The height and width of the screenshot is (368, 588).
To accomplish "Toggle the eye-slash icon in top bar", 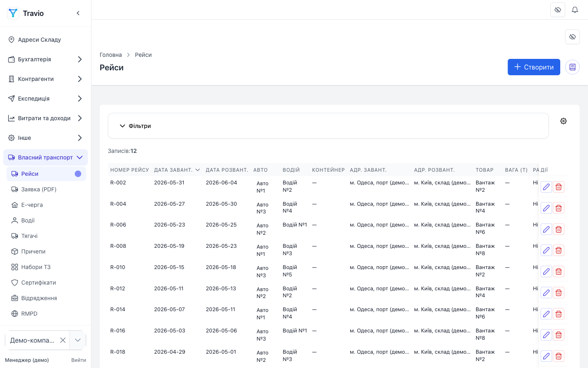I will (x=558, y=10).
